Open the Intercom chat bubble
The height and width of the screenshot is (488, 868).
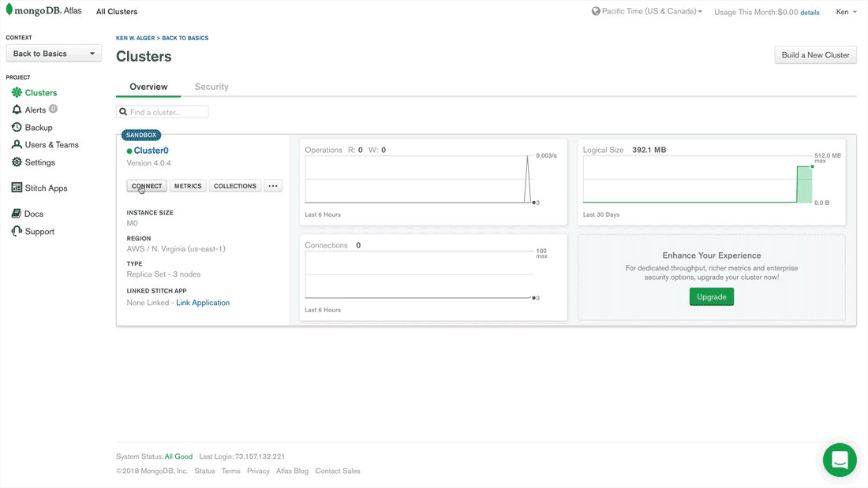[x=840, y=460]
